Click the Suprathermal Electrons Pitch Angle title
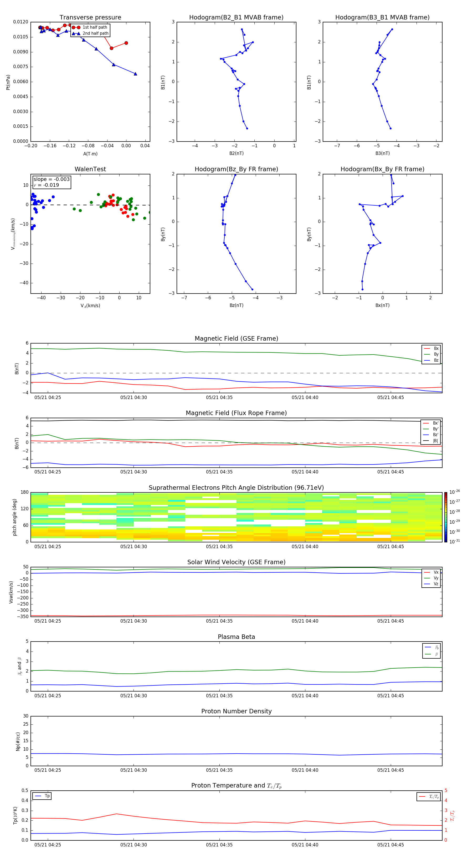 [236, 488]
